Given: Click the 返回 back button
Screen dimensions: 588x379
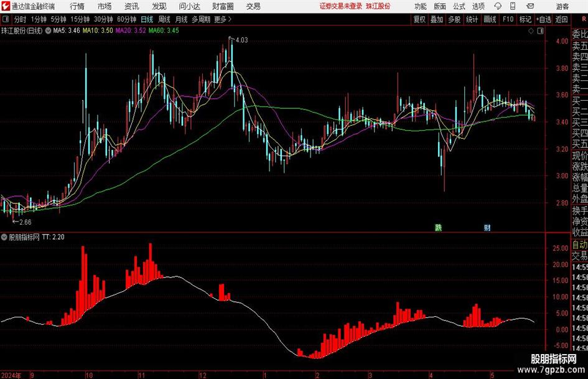Looking at the screenshot, I should [x=562, y=19].
